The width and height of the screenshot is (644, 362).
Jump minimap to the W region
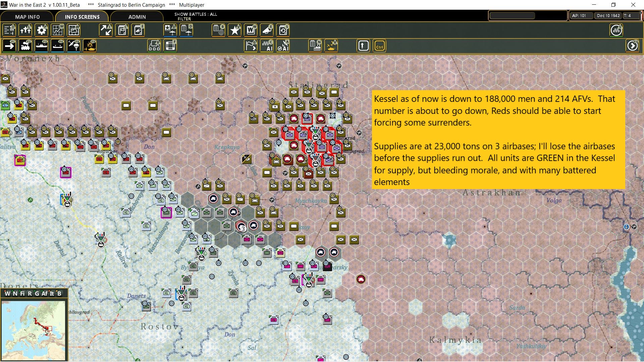tap(7, 294)
